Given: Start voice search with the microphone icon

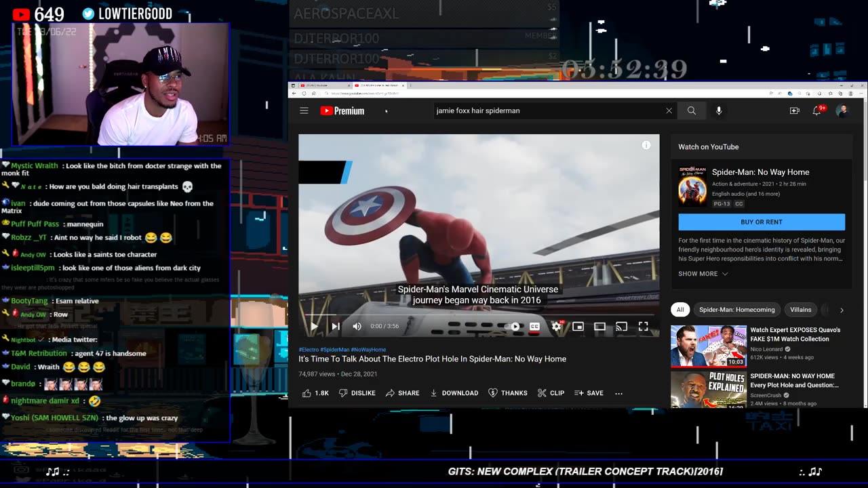Looking at the screenshot, I should point(719,110).
